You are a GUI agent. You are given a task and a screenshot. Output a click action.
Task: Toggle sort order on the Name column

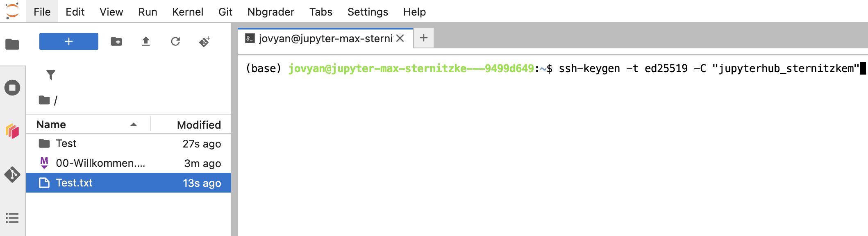tap(50, 124)
